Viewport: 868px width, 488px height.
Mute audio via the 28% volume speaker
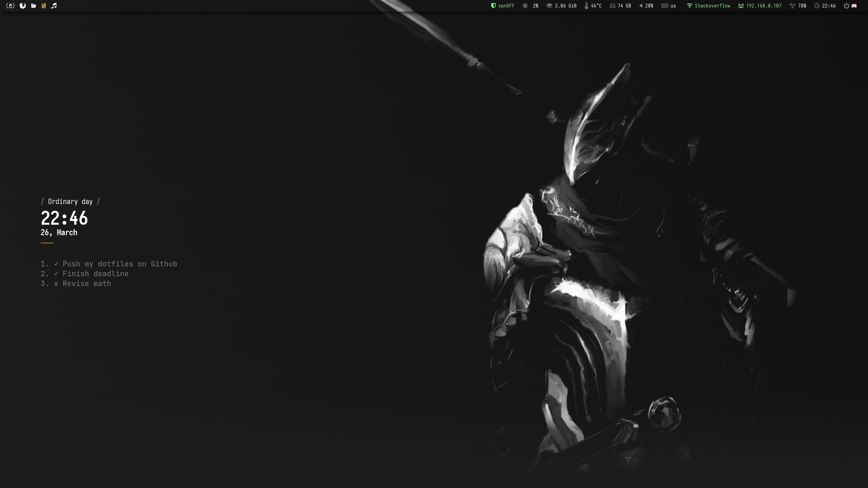641,6
